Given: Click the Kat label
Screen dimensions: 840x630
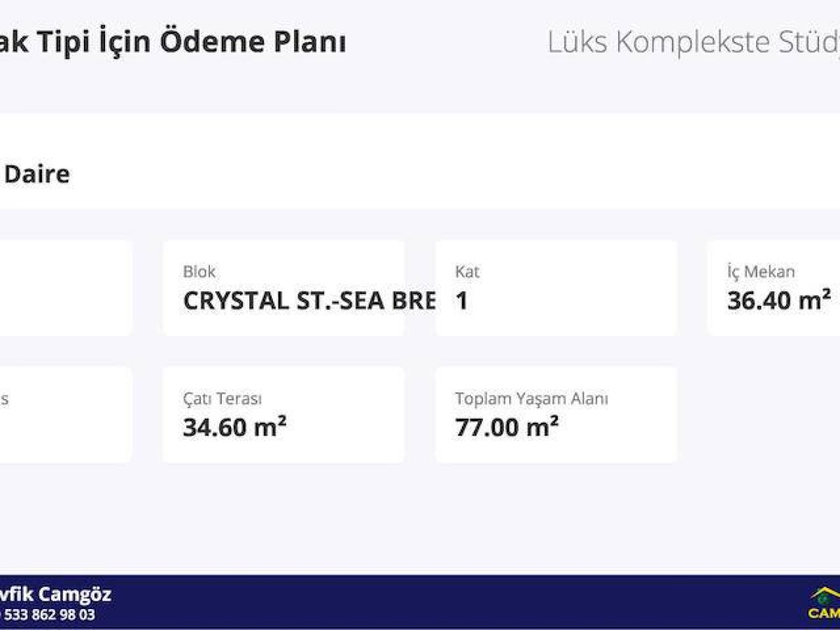Looking at the screenshot, I should (467, 272).
